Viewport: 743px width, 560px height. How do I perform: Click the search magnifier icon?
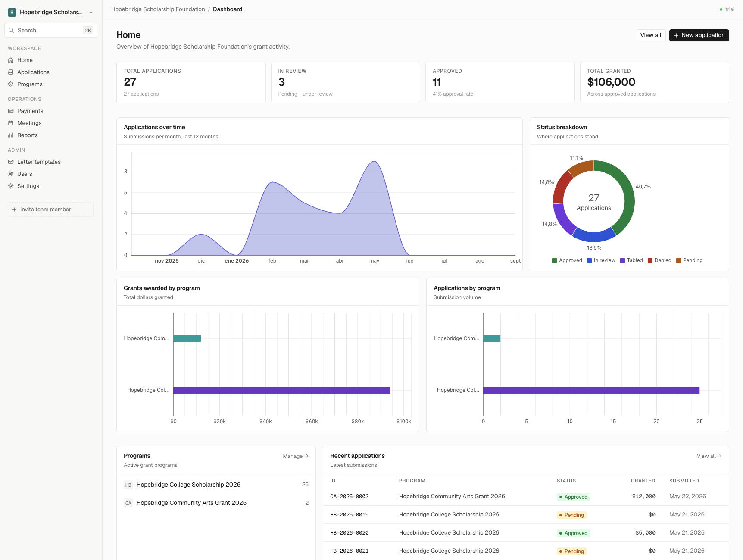[x=11, y=31]
